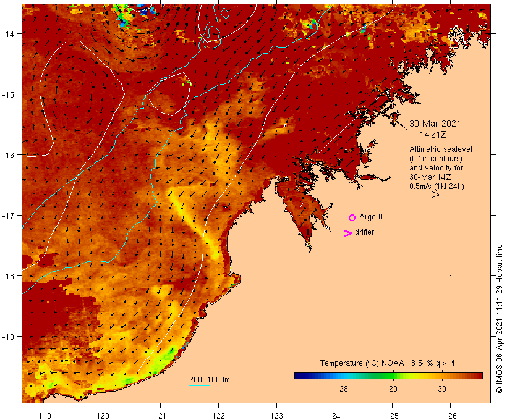
Task: Click the latitude axis label -16
Action: 7,155
